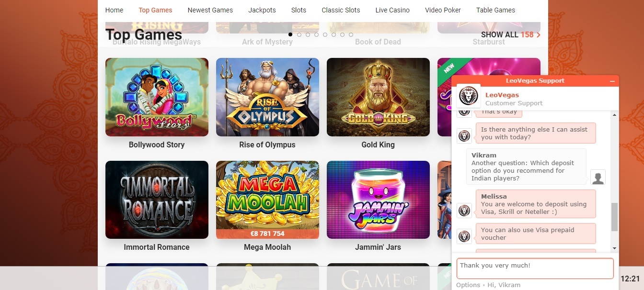
Task: Click the chat scrollbar handle
Action: [615, 217]
